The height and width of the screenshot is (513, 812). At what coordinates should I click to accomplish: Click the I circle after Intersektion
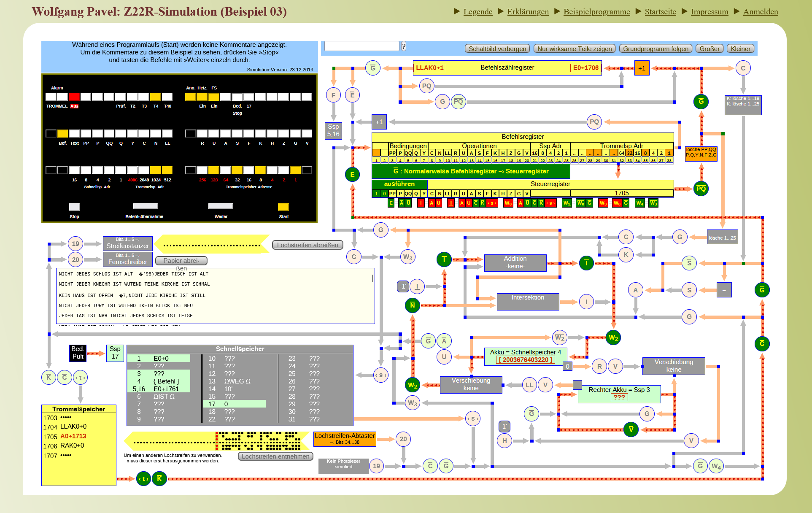click(586, 302)
